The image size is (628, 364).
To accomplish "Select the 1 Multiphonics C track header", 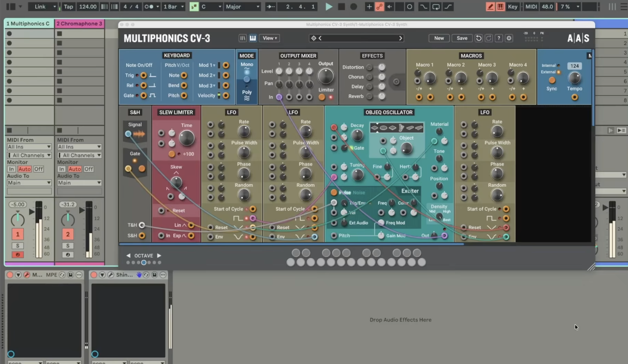I will (29, 24).
